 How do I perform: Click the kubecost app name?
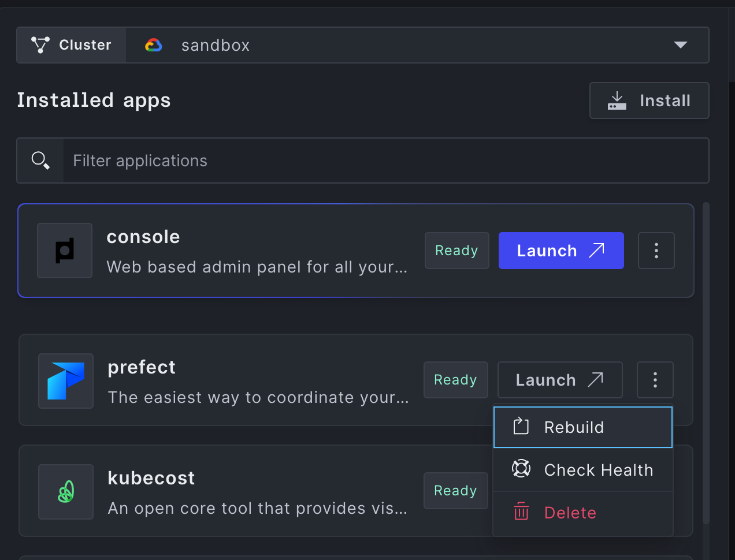(151, 478)
